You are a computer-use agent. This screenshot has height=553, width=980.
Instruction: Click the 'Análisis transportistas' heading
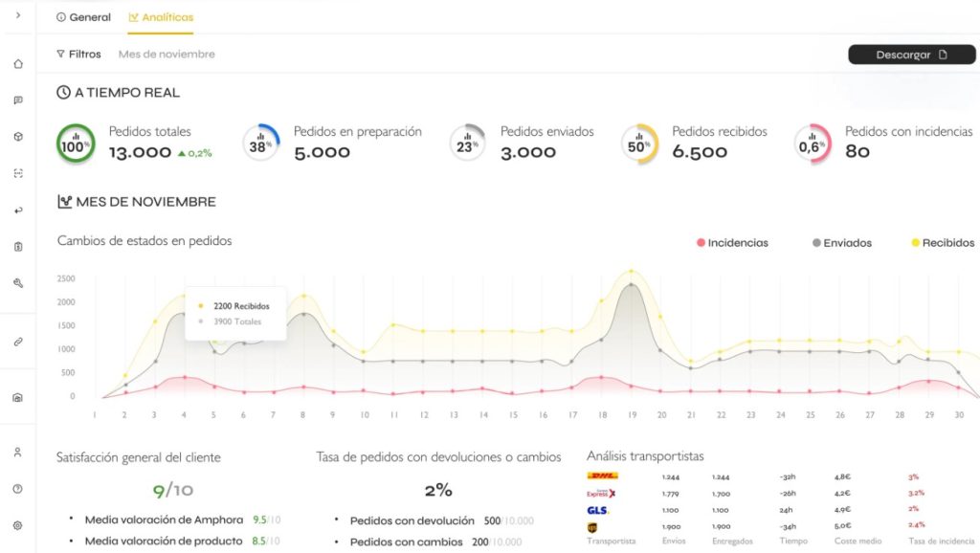(645, 456)
